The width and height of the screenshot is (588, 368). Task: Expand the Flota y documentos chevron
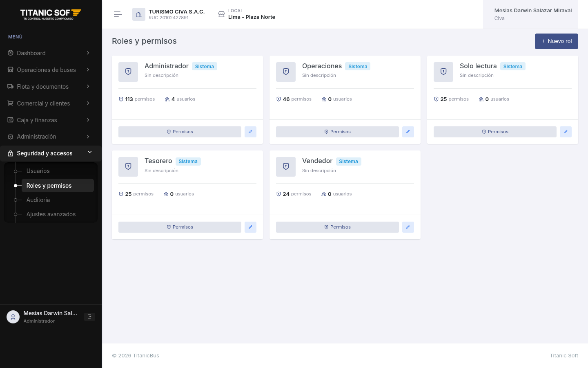(x=88, y=87)
